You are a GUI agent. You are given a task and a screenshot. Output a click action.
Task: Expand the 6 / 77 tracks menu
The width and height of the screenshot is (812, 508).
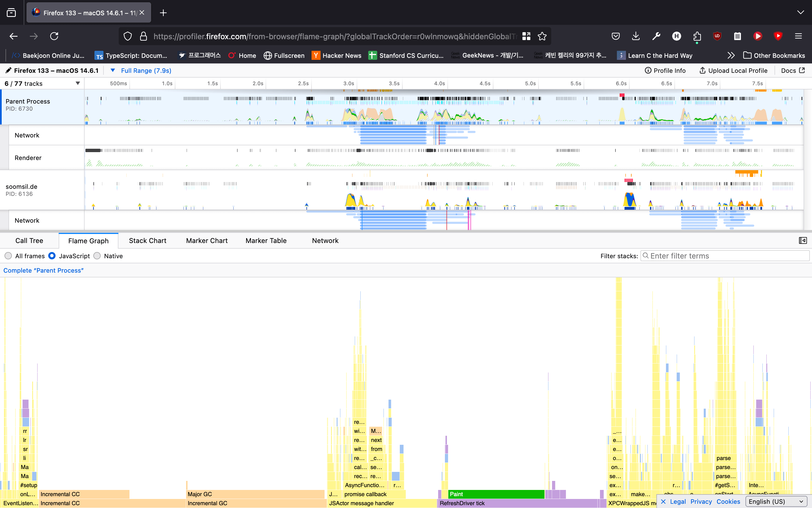click(x=42, y=83)
